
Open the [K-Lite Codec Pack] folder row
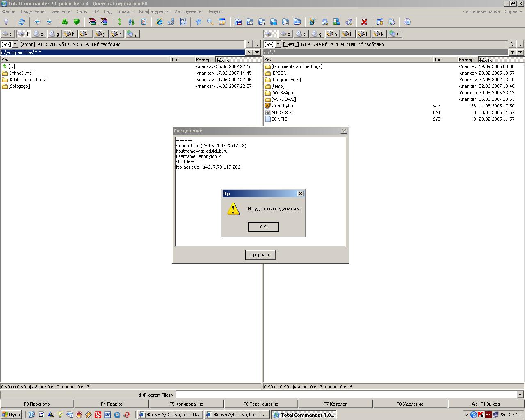tap(130, 80)
